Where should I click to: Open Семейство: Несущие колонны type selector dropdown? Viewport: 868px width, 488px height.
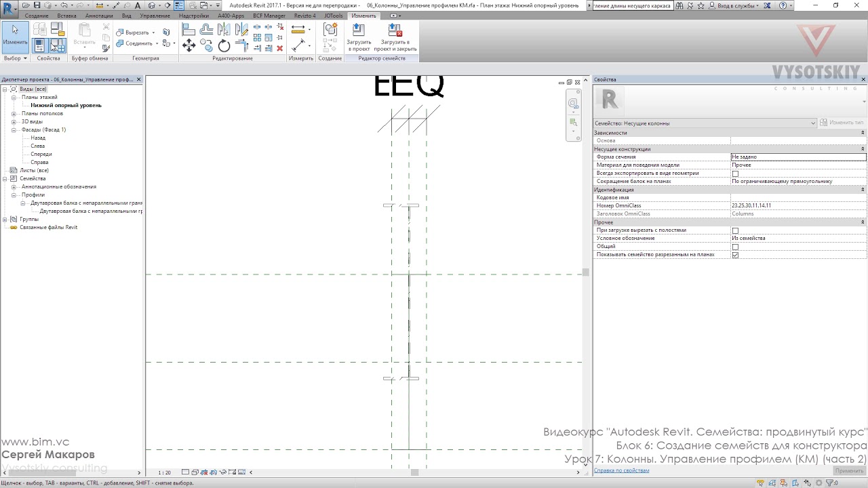coord(705,123)
